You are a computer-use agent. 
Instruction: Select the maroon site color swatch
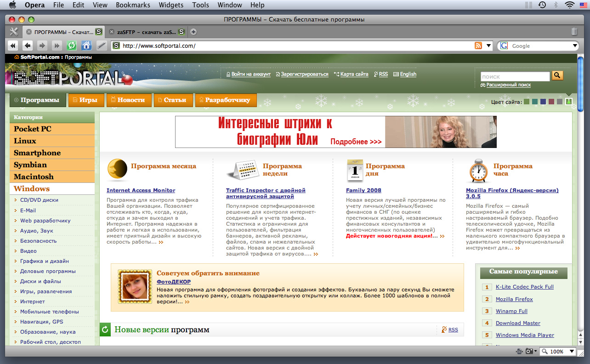click(551, 102)
